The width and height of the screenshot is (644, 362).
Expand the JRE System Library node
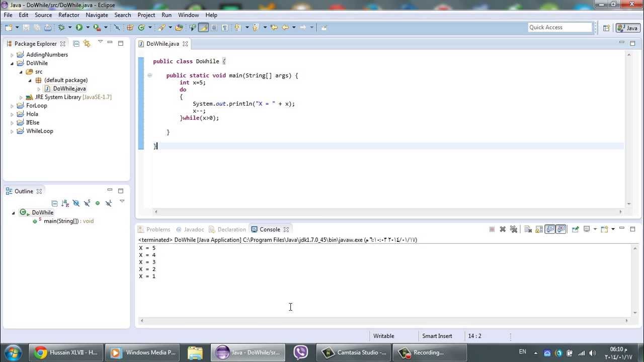21,98
